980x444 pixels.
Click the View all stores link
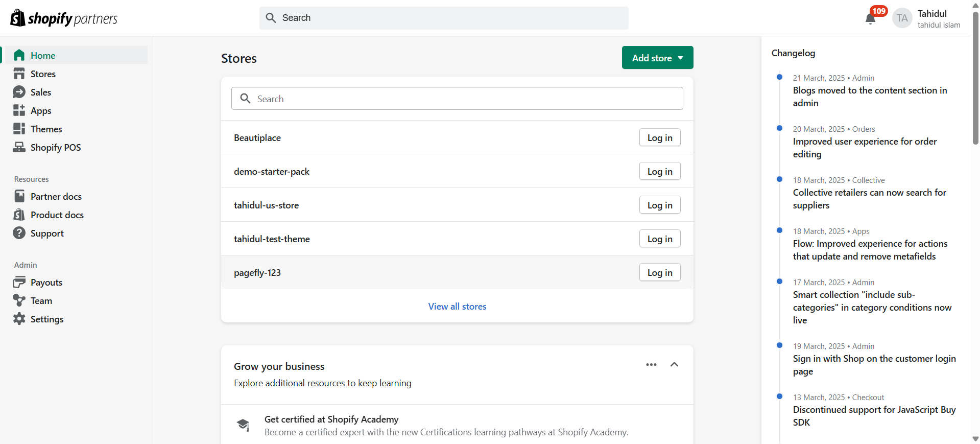pos(457,307)
